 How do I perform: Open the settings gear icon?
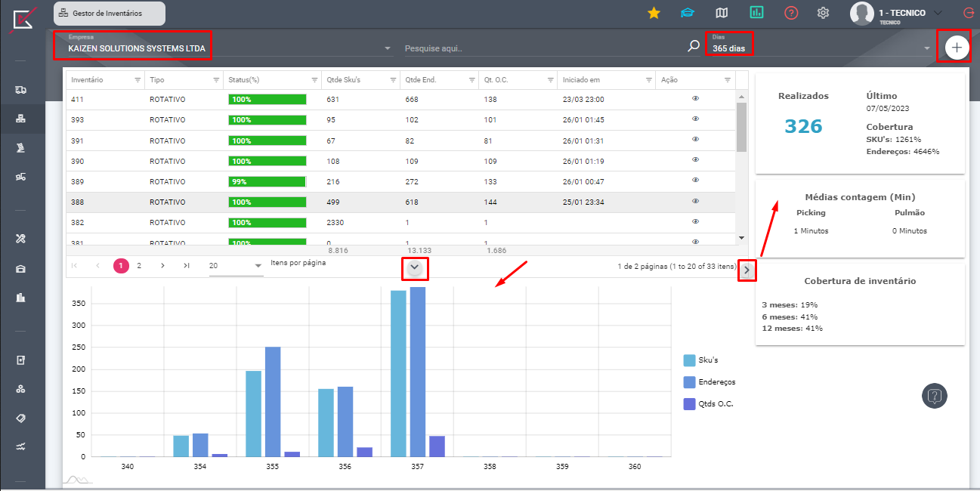(824, 13)
